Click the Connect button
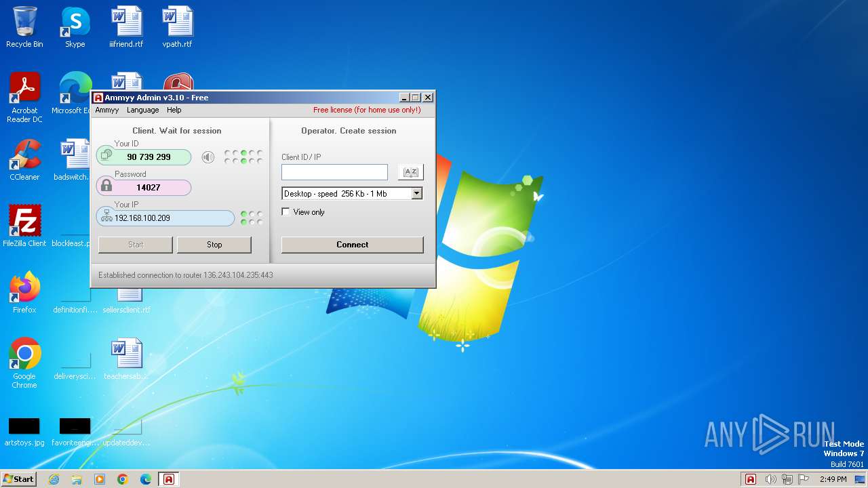Image resolution: width=868 pixels, height=488 pixels. [x=353, y=245]
